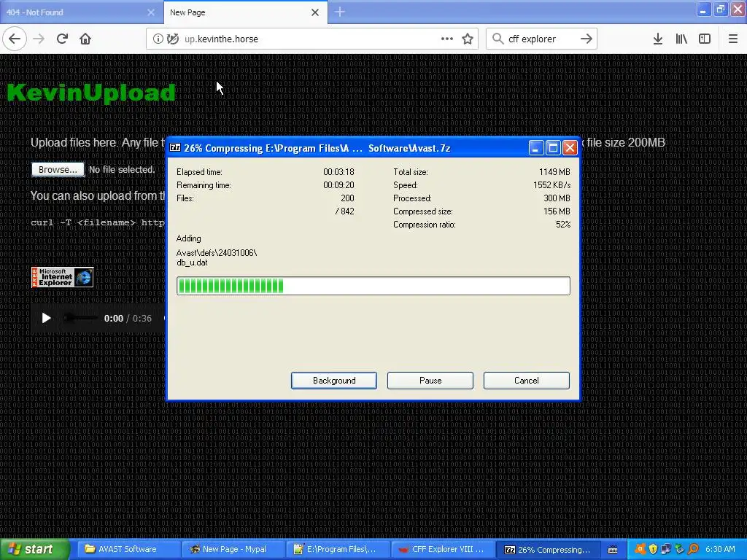Switch to CFF Explorer VIII taskbar item
747x560 pixels.
point(443,549)
